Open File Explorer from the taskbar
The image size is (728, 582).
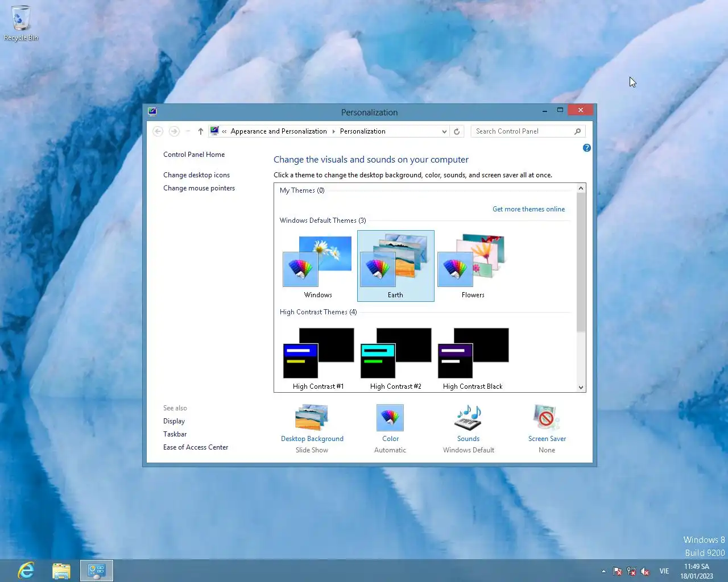(61, 571)
